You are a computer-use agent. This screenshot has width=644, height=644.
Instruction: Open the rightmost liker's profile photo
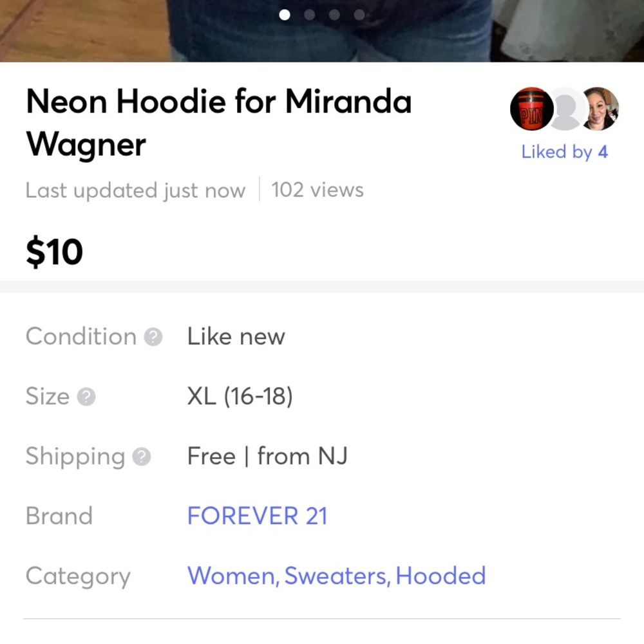pyautogui.click(x=600, y=109)
